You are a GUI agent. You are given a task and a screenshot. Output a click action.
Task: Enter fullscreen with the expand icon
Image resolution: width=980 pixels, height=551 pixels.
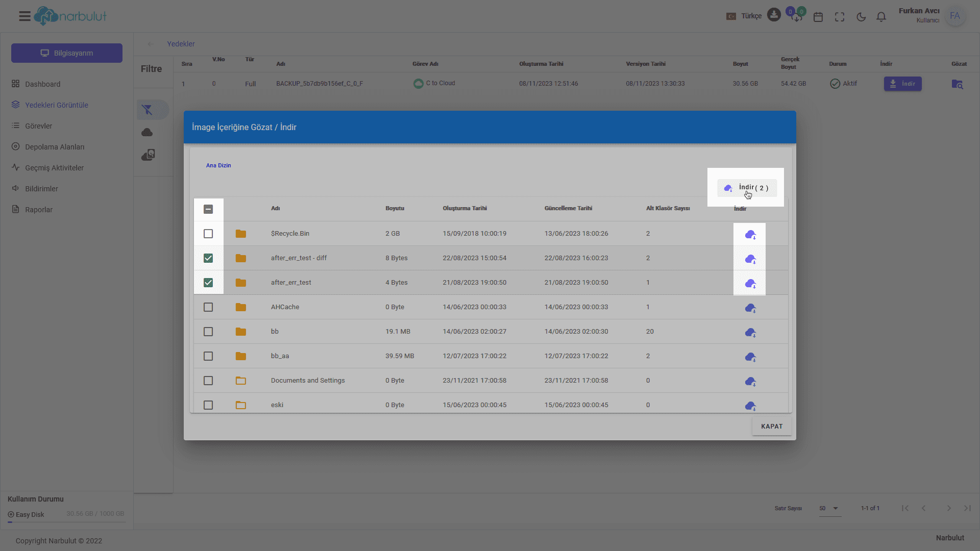coord(840,17)
